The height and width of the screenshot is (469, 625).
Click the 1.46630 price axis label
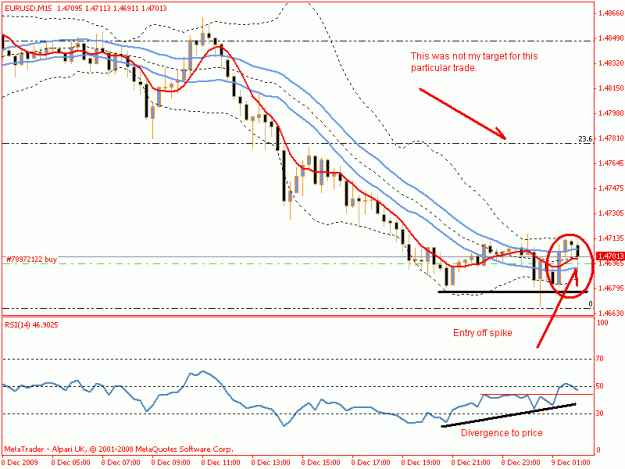tap(611, 313)
